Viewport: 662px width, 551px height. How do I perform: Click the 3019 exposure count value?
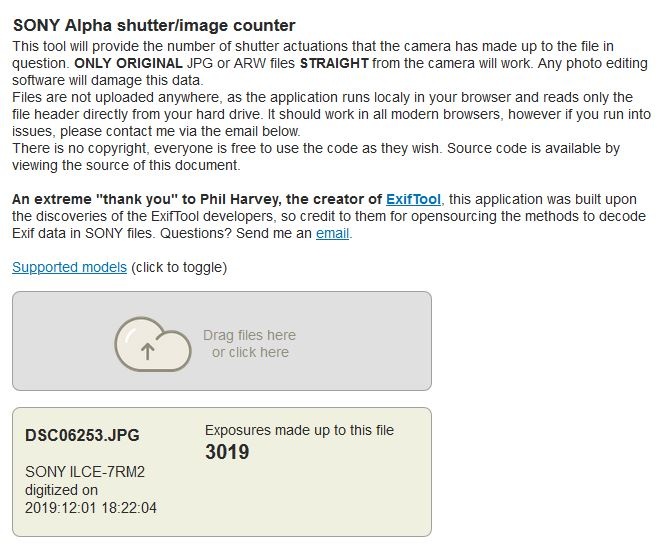[x=227, y=452]
